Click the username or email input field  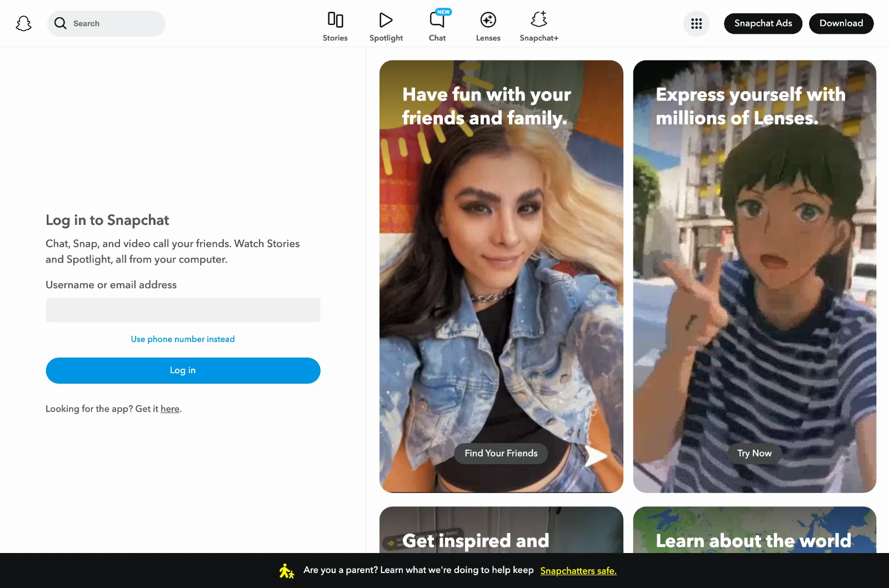[183, 310]
